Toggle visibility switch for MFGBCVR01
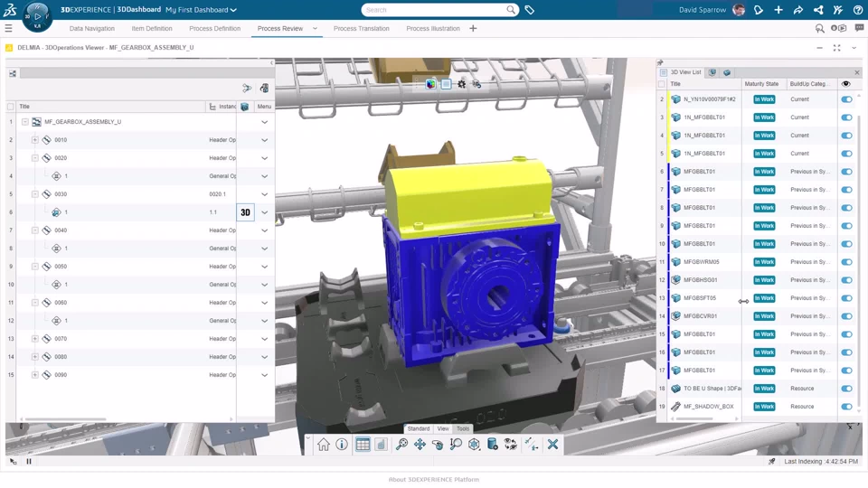Screen dimensions: 868x488 846,316
